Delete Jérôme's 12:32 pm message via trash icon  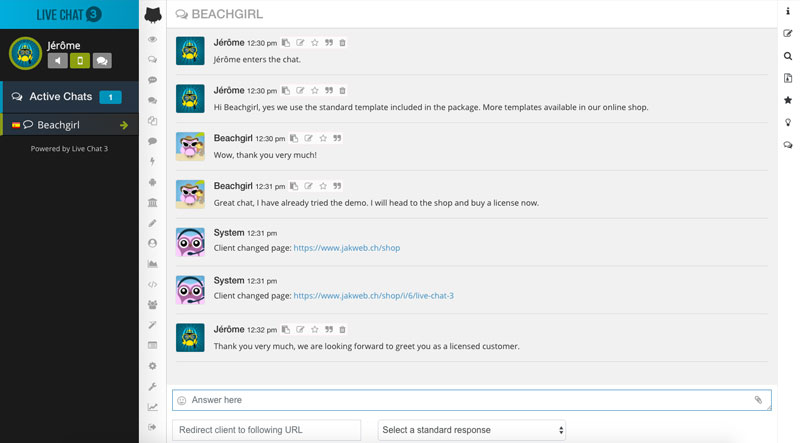[343, 329]
